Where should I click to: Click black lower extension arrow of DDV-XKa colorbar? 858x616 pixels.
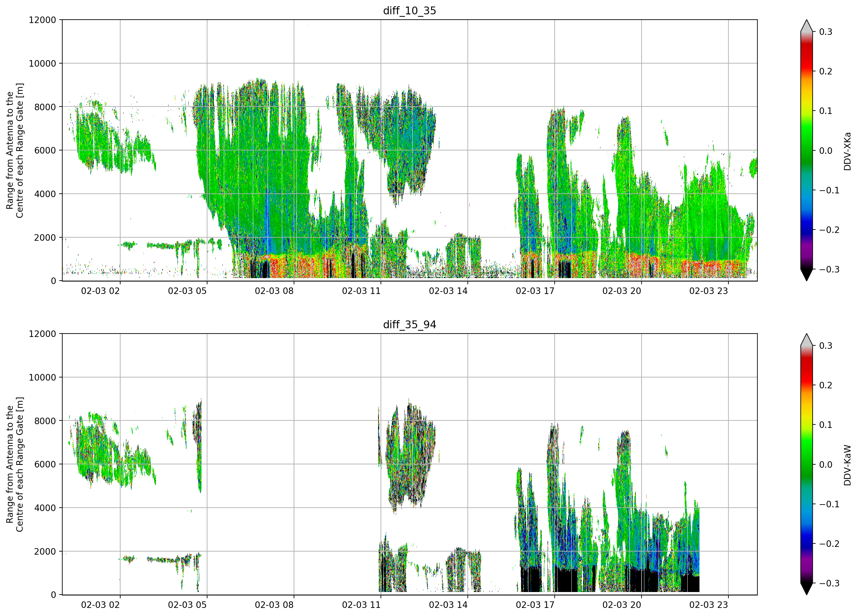pyautogui.click(x=806, y=274)
